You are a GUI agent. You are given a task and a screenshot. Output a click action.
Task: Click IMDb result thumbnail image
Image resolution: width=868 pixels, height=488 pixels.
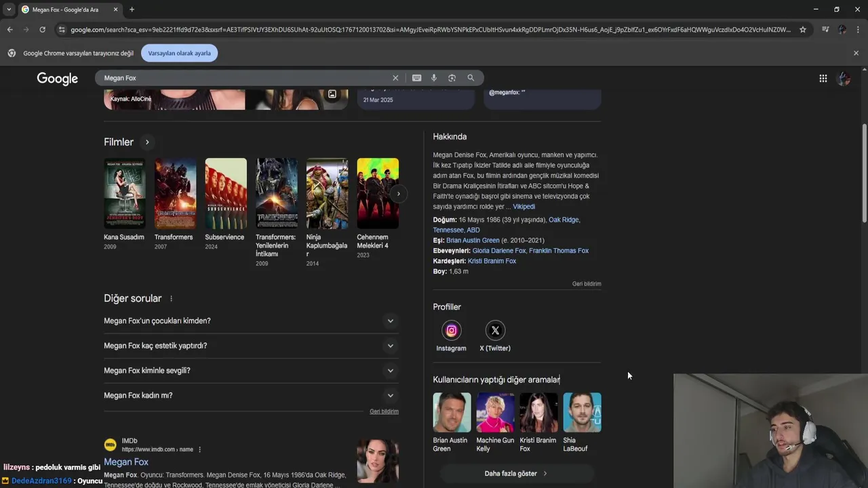point(378,462)
